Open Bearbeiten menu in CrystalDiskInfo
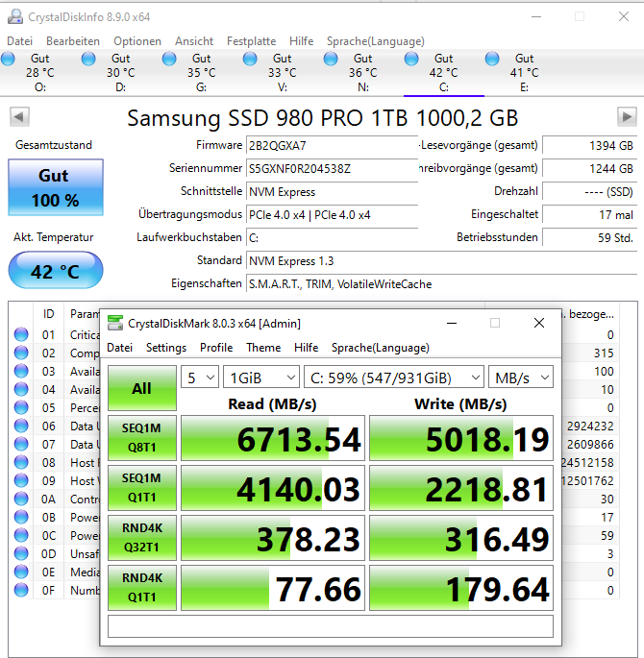 coord(73,41)
